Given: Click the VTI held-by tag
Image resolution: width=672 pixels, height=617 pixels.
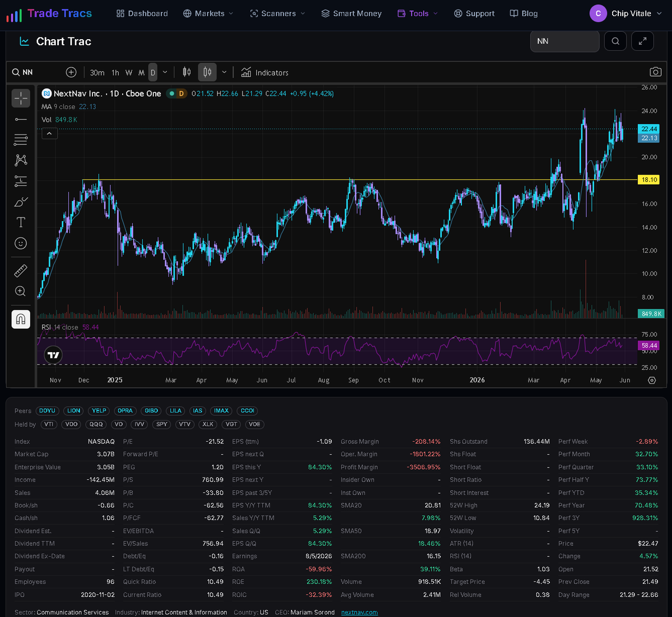Looking at the screenshot, I should (49, 424).
